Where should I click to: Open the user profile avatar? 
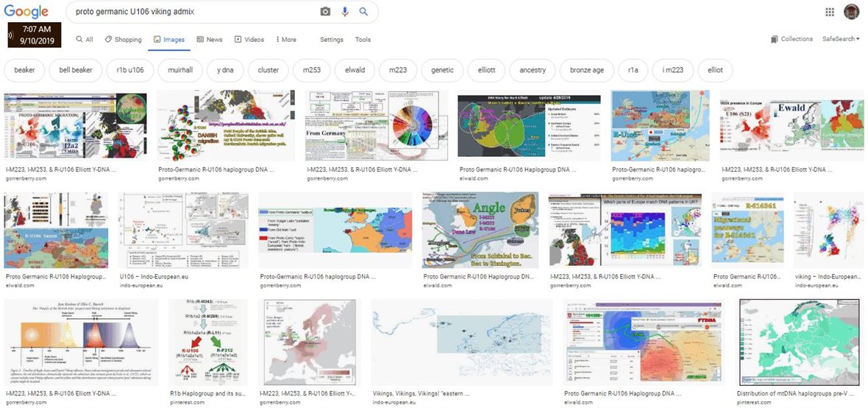[x=851, y=13]
